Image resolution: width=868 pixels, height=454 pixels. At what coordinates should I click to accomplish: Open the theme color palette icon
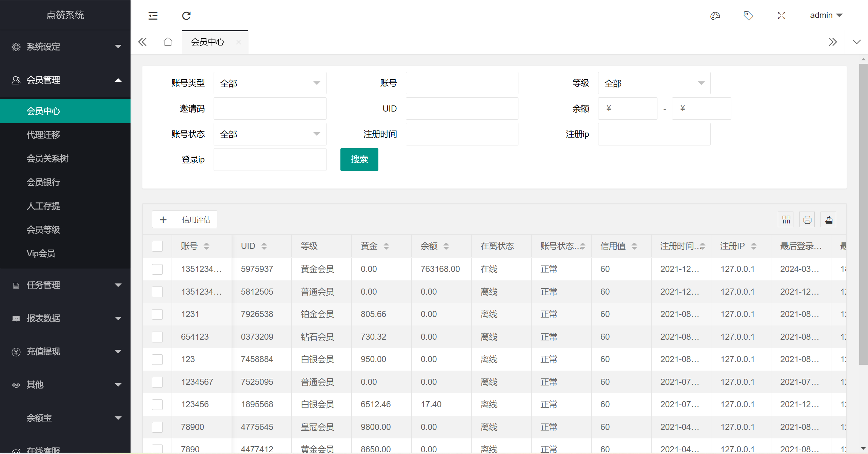click(715, 16)
